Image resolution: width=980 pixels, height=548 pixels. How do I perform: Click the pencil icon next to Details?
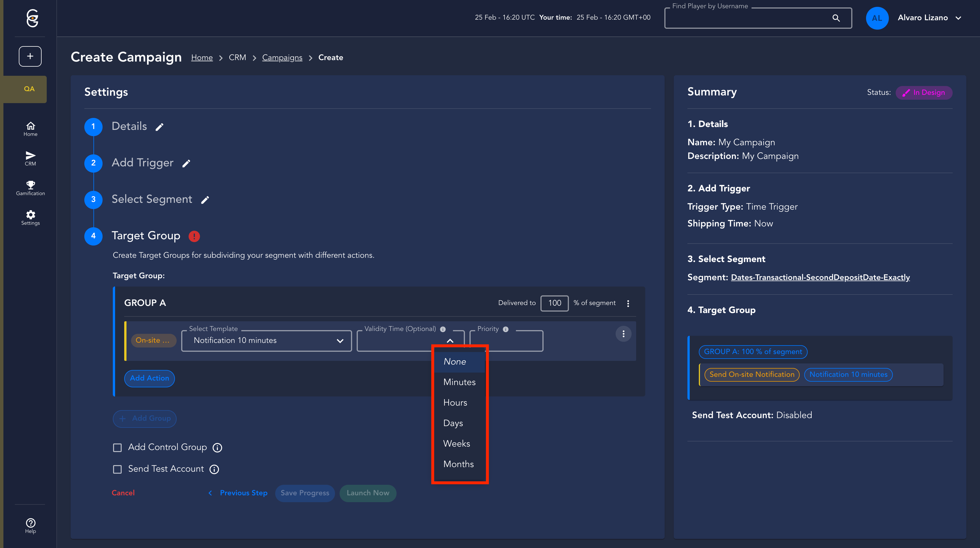pyautogui.click(x=160, y=127)
